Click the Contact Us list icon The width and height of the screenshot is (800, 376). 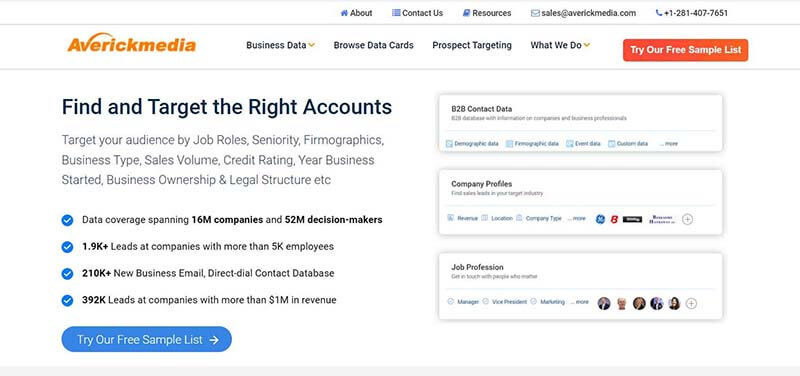pyautogui.click(x=396, y=13)
